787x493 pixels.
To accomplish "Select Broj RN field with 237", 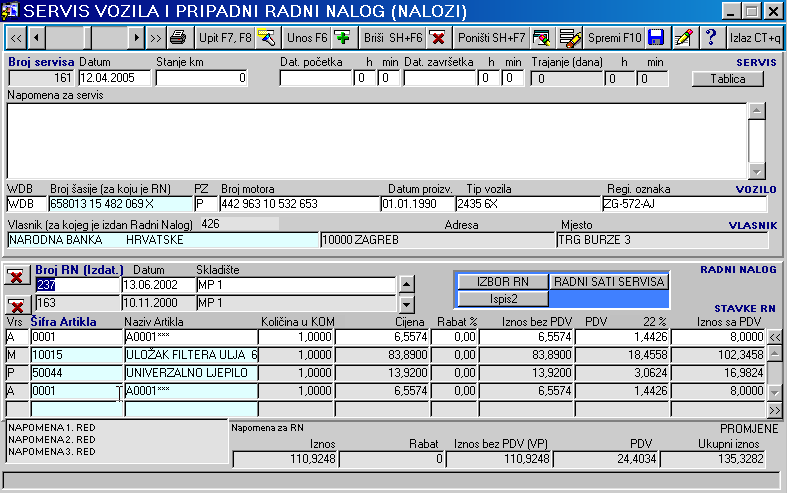I will (x=78, y=285).
